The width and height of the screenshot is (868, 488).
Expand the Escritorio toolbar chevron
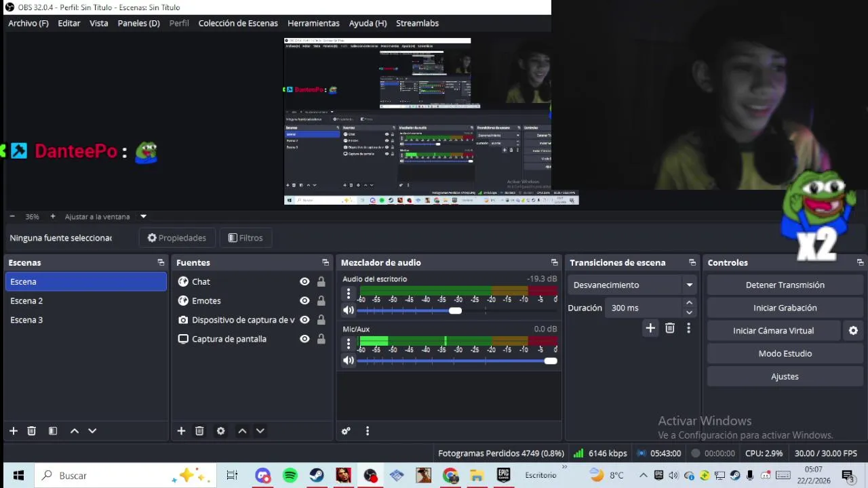click(564, 467)
